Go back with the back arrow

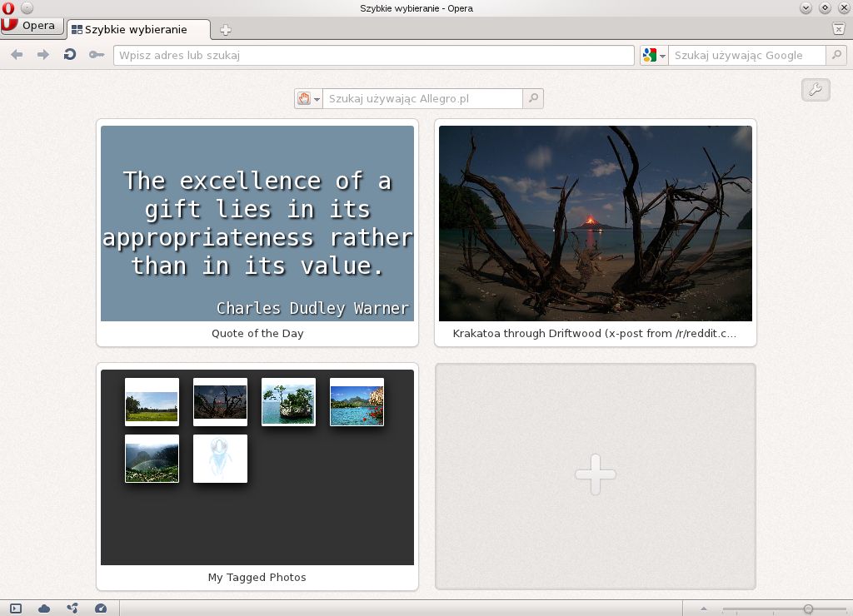[x=17, y=55]
